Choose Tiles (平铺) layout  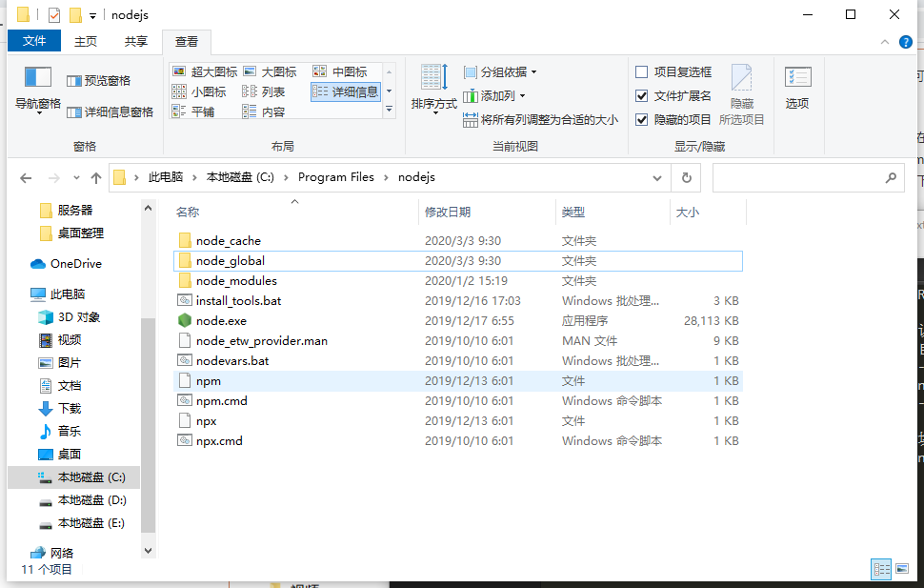click(x=193, y=112)
